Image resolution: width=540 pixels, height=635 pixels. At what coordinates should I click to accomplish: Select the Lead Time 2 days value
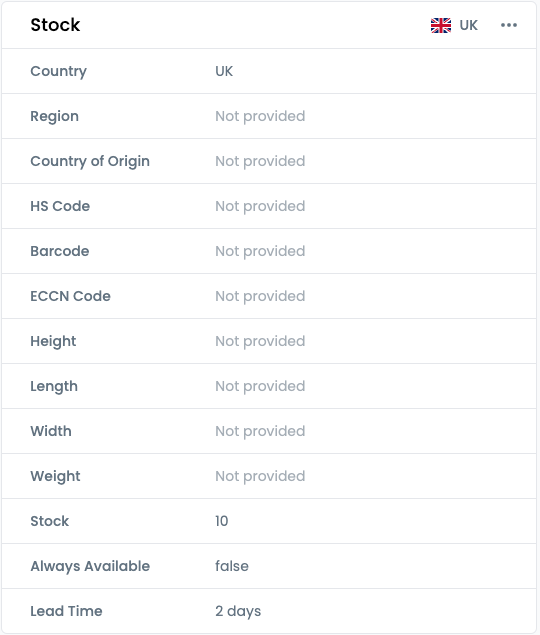[x=238, y=611]
